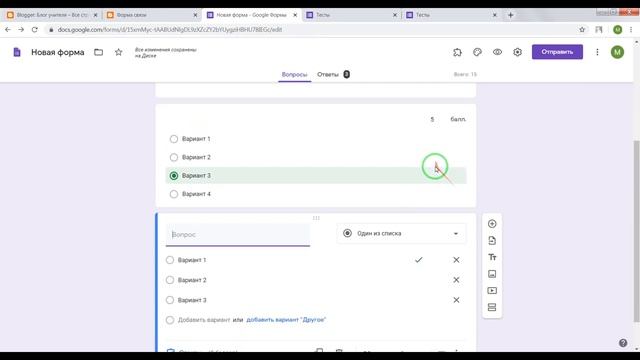Click radio for Вариант 1 in new question

pyautogui.click(x=170, y=260)
